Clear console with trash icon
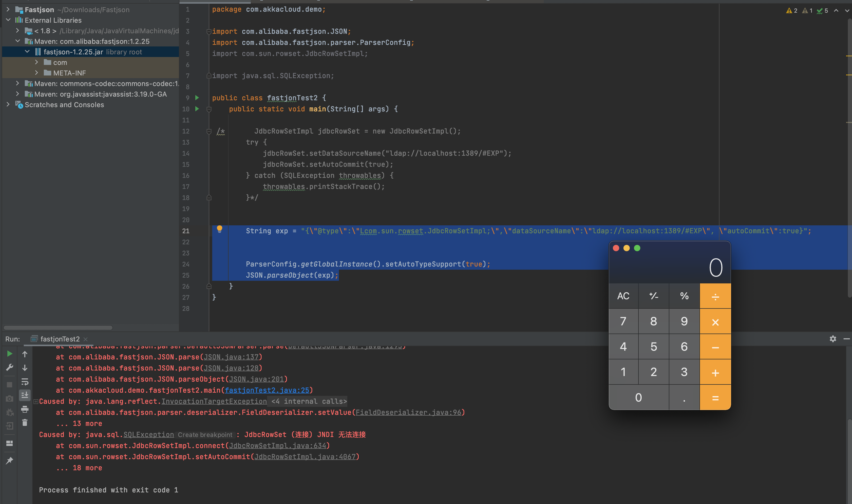This screenshot has width=852, height=504. [25, 422]
